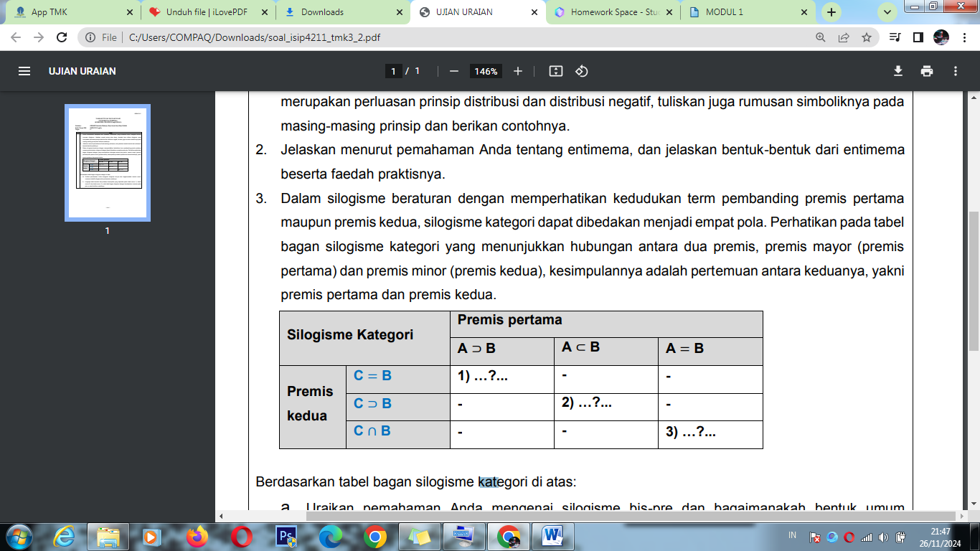
Task: Click the 'C ∩ B' table cell
Action: pos(398,435)
